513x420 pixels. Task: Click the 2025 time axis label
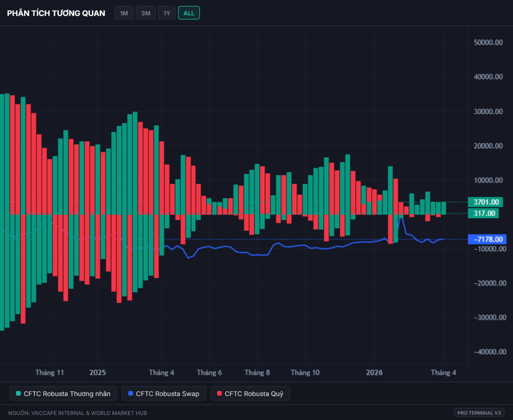tap(97, 373)
